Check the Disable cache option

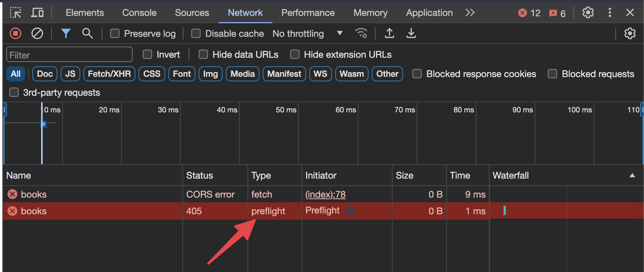point(196,34)
